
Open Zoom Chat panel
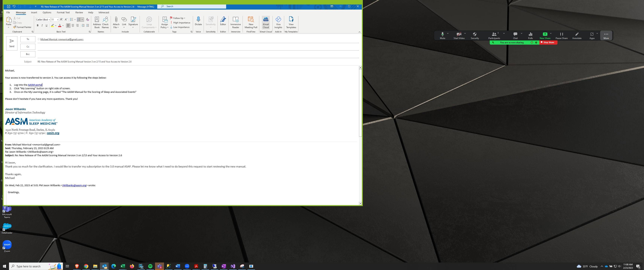pyautogui.click(x=515, y=36)
